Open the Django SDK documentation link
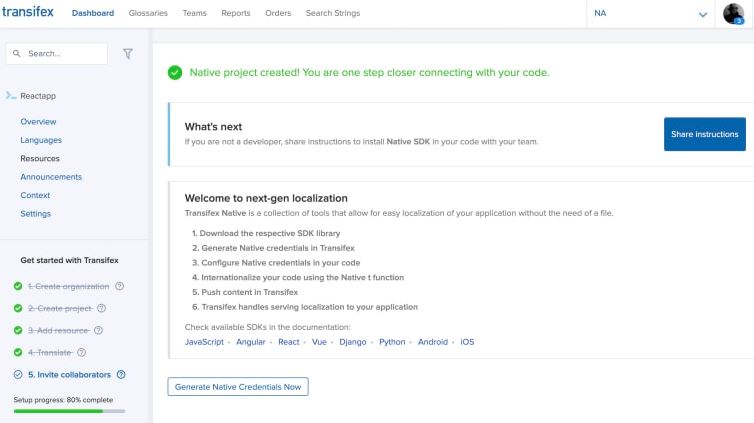 tap(352, 342)
